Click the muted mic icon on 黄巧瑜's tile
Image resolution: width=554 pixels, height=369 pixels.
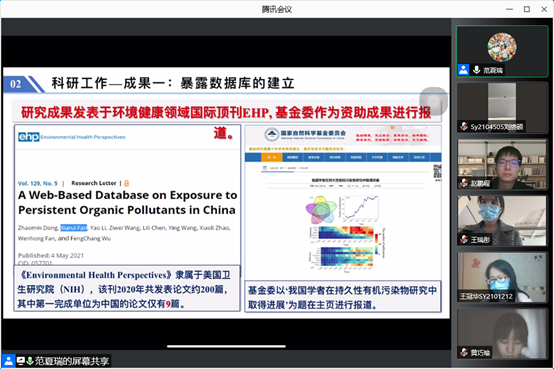(x=464, y=352)
